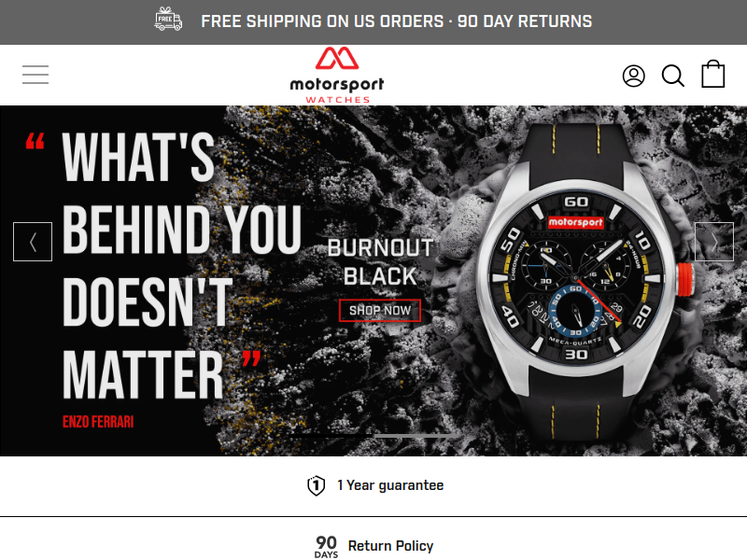
Task: Click the 1 year guarantee shield icon
Action: (x=316, y=485)
